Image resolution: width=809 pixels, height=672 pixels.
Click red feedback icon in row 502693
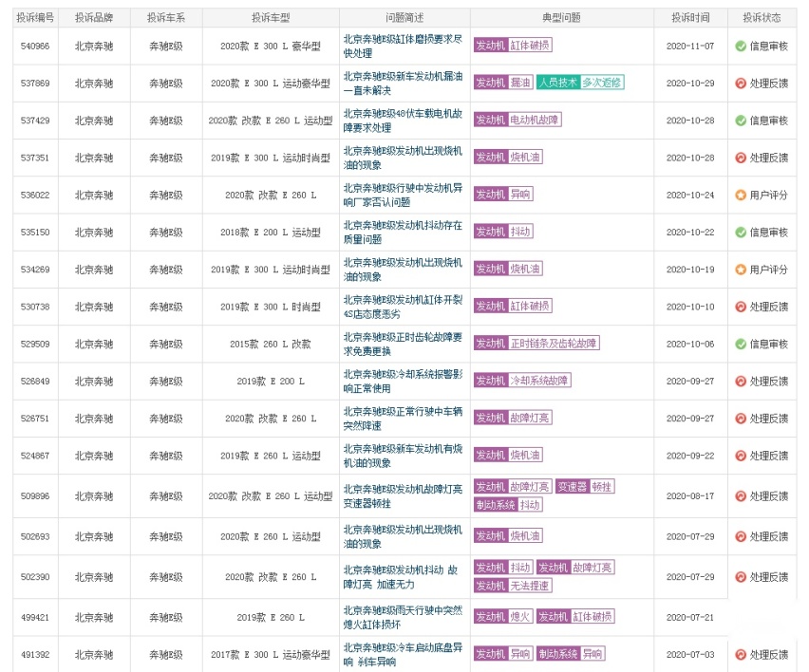[741, 536]
